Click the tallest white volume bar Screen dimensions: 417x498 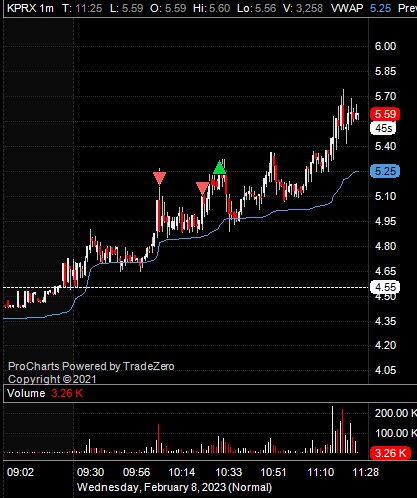pyautogui.click(x=332, y=429)
